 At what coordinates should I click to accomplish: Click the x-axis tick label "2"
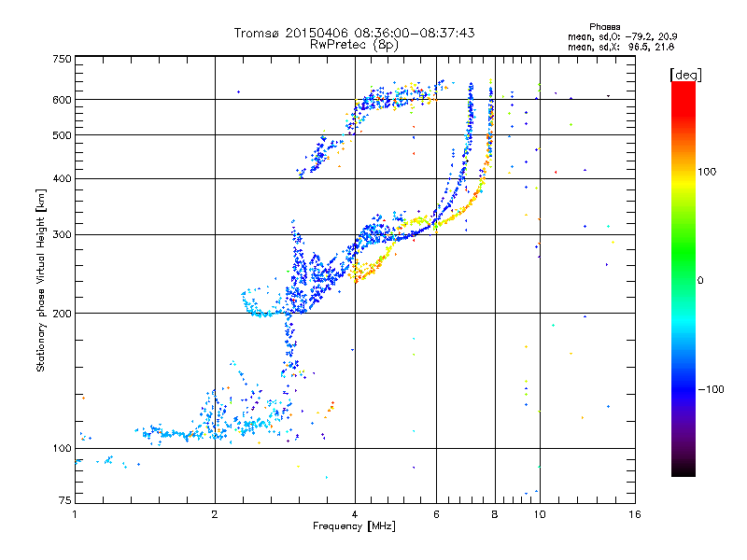[x=215, y=514]
